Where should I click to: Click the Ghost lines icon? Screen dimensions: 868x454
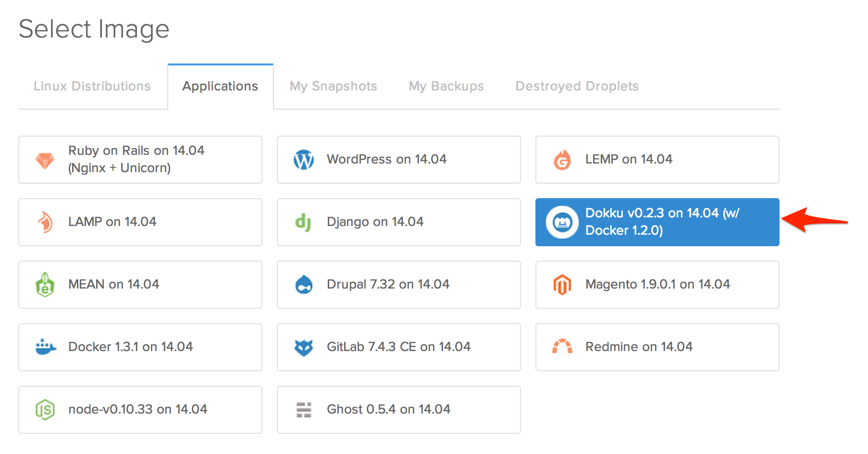tap(304, 410)
